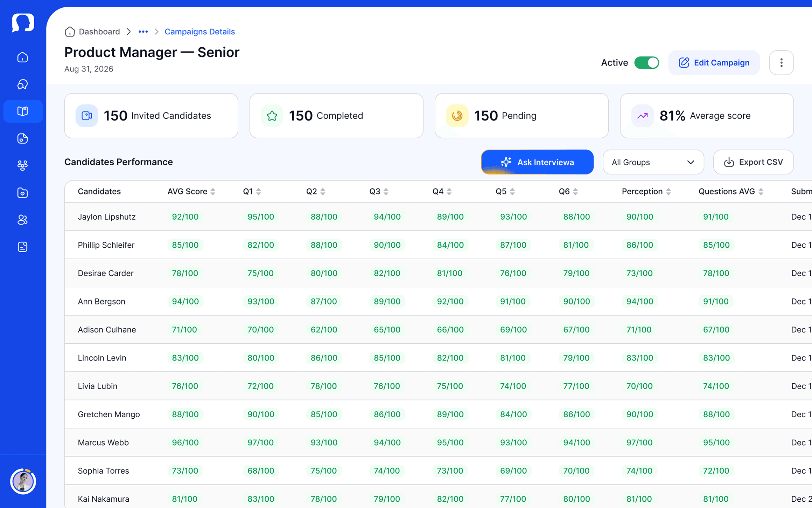Toggle the Active campaign switch

point(646,63)
